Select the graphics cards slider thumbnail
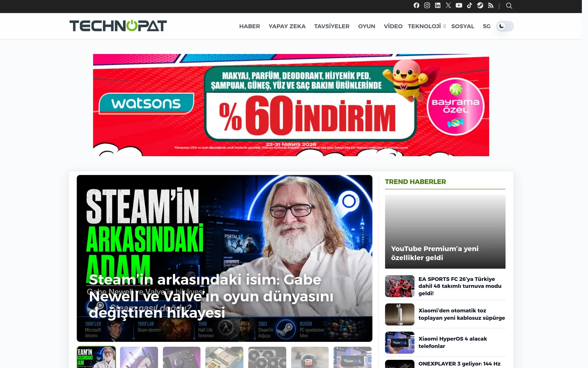Image resolution: width=588 pixels, height=368 pixels. [x=267, y=357]
